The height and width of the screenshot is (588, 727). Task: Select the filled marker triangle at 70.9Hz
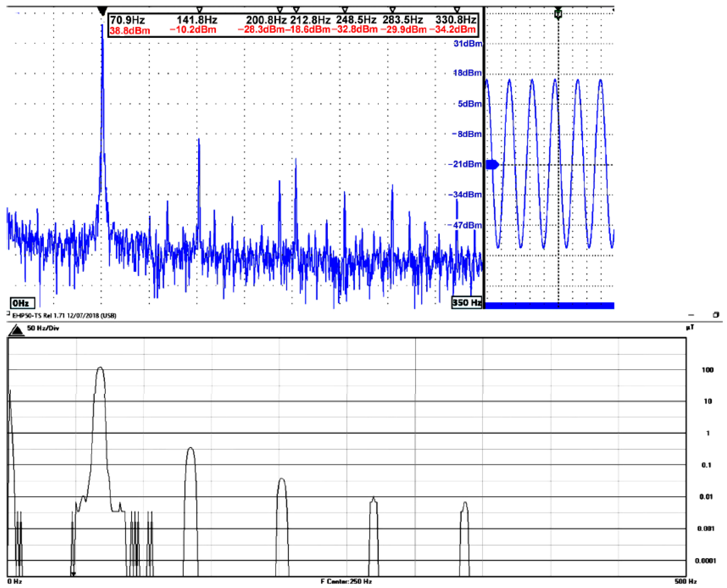tap(102, 11)
